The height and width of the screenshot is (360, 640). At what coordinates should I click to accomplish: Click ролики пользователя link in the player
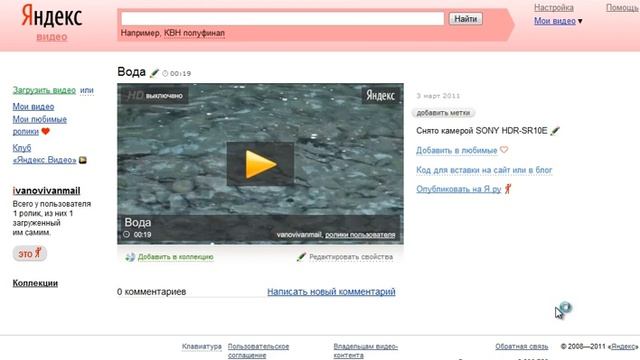(x=360, y=235)
